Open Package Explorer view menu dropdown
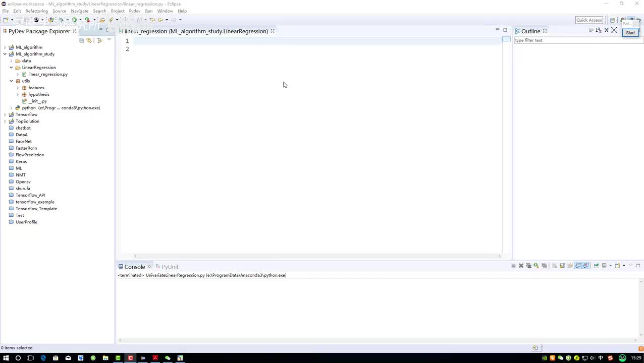 point(109,40)
